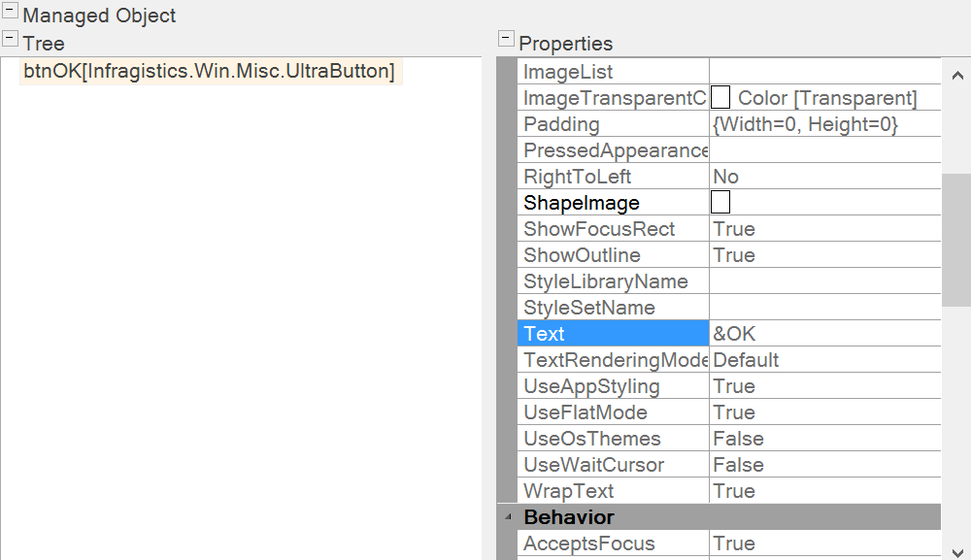Click the ImageTransparentColor color swatch
The height and width of the screenshot is (560, 971).
[x=720, y=98]
